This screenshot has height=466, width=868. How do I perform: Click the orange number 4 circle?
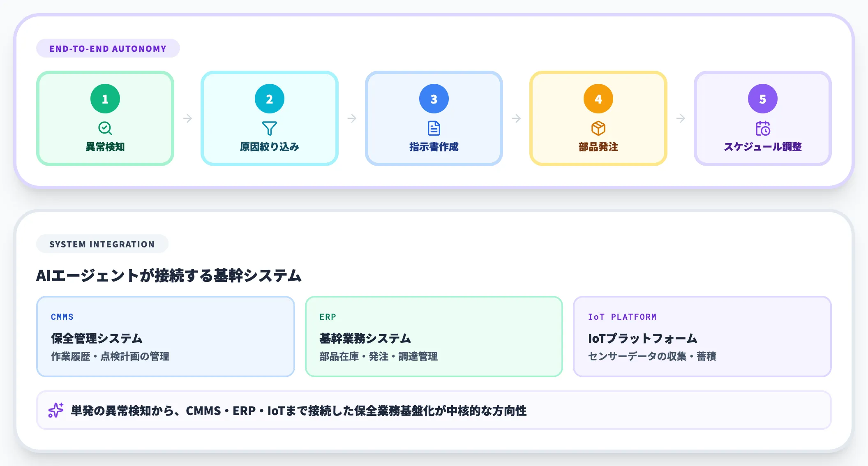[x=598, y=98]
